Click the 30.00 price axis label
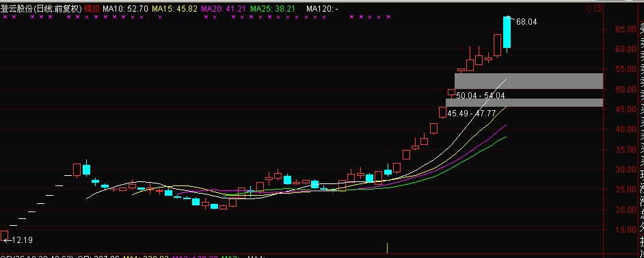 (x=626, y=169)
